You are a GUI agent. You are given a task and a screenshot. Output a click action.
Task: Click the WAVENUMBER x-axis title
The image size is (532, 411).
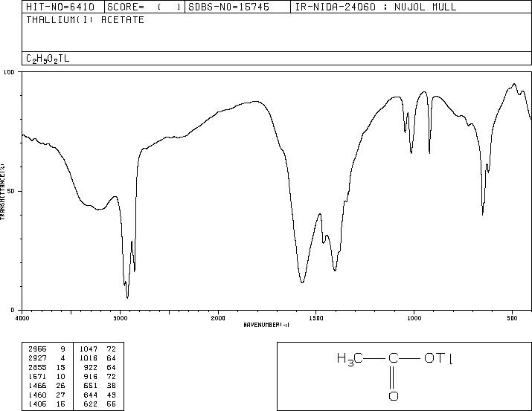tap(266, 325)
